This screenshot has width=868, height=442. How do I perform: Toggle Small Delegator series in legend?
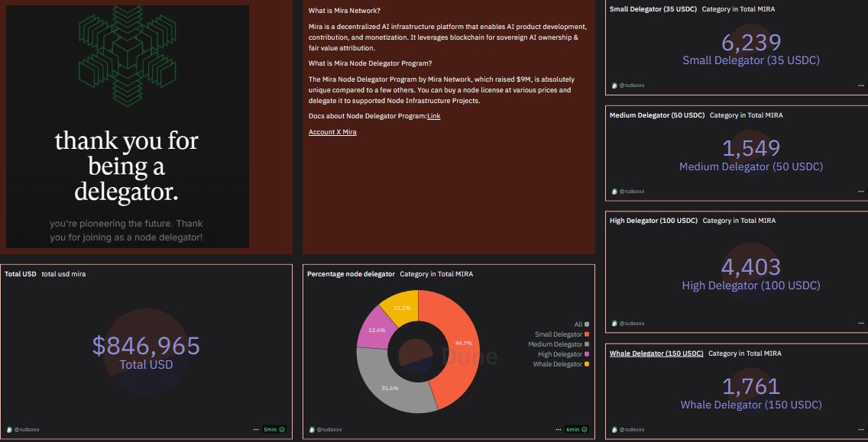[x=562, y=334]
